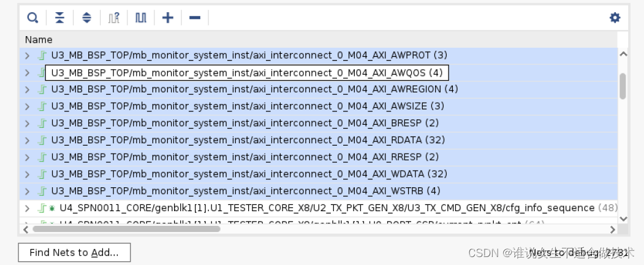Viewport: 644px width, 265px height.
Task: Select the axi_interconnect_0_M04_AXI_AWQOS row text
Action: (x=247, y=73)
